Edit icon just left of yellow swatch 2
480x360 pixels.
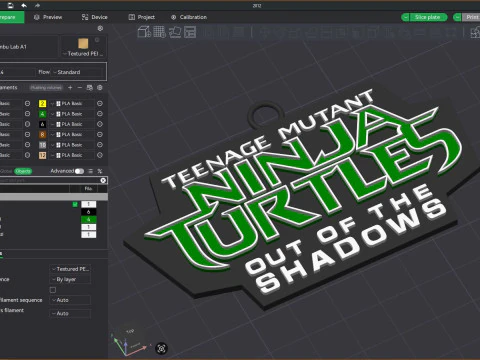point(27,104)
